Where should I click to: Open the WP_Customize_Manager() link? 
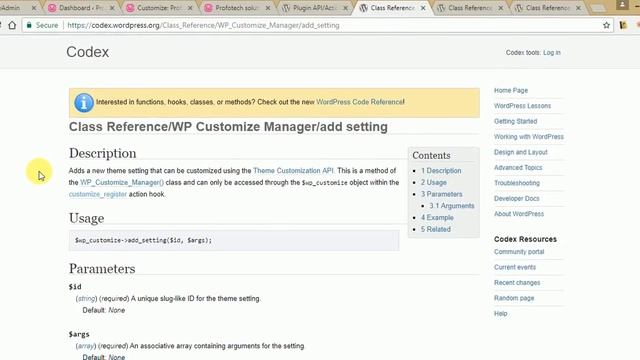click(122, 182)
